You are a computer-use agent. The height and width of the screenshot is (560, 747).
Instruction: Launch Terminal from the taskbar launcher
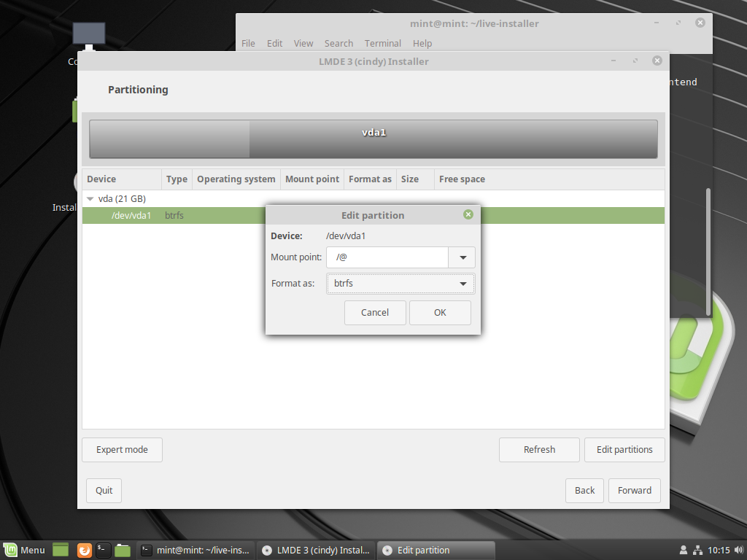104,550
